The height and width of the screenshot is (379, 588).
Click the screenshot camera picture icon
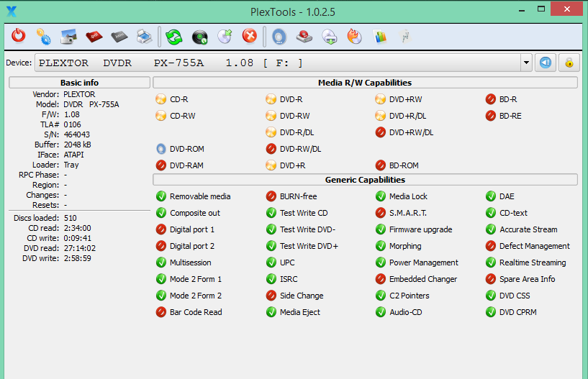pyautogui.click(x=68, y=37)
